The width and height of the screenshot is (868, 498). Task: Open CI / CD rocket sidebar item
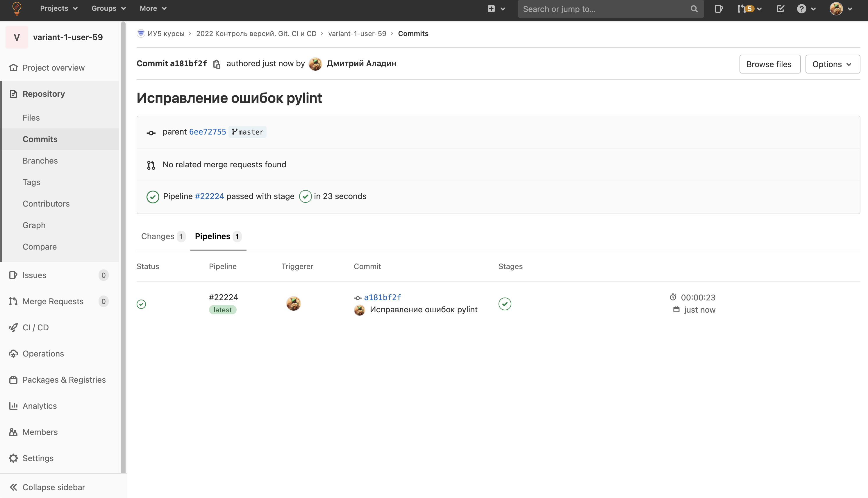(x=35, y=327)
